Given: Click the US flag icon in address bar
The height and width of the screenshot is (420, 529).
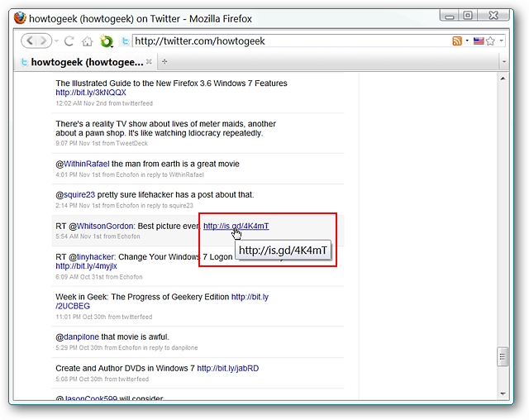Looking at the screenshot, I should click(x=479, y=41).
